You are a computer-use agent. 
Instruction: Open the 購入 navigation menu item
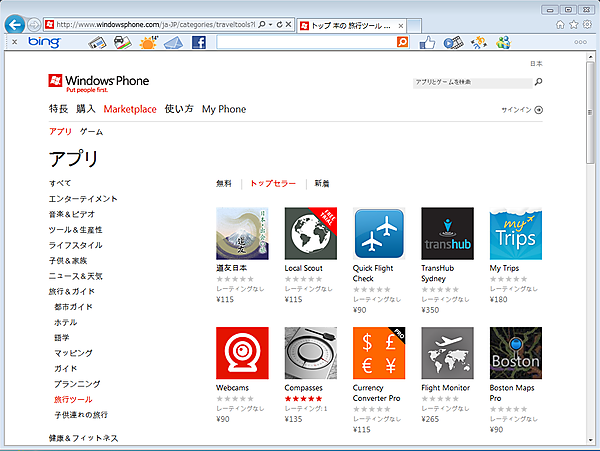tap(86, 109)
